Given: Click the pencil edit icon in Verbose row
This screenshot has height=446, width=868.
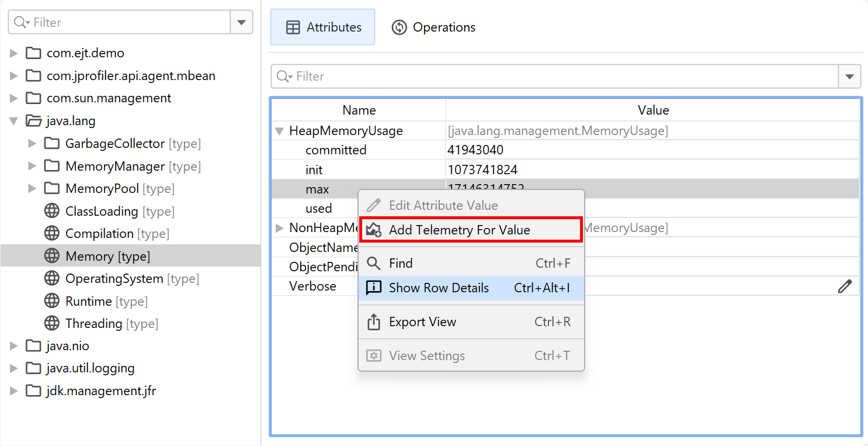Looking at the screenshot, I should (x=845, y=286).
